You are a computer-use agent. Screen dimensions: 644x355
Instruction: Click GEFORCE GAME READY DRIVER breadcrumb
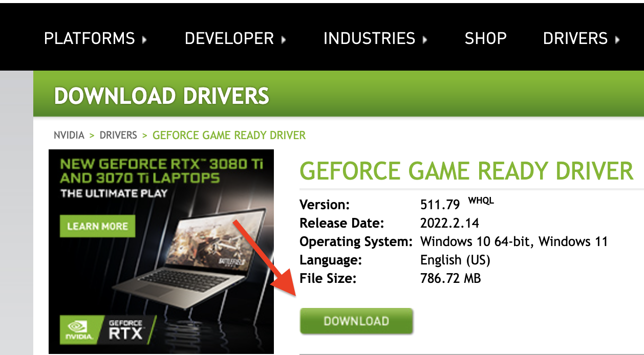click(229, 136)
